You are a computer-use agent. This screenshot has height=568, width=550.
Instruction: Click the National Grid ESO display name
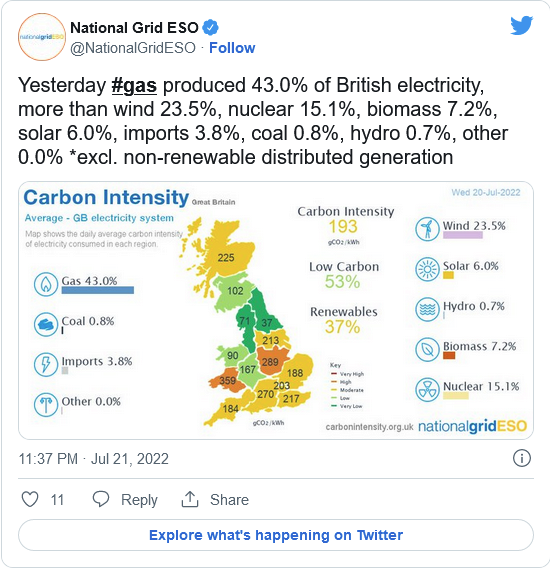134,28
